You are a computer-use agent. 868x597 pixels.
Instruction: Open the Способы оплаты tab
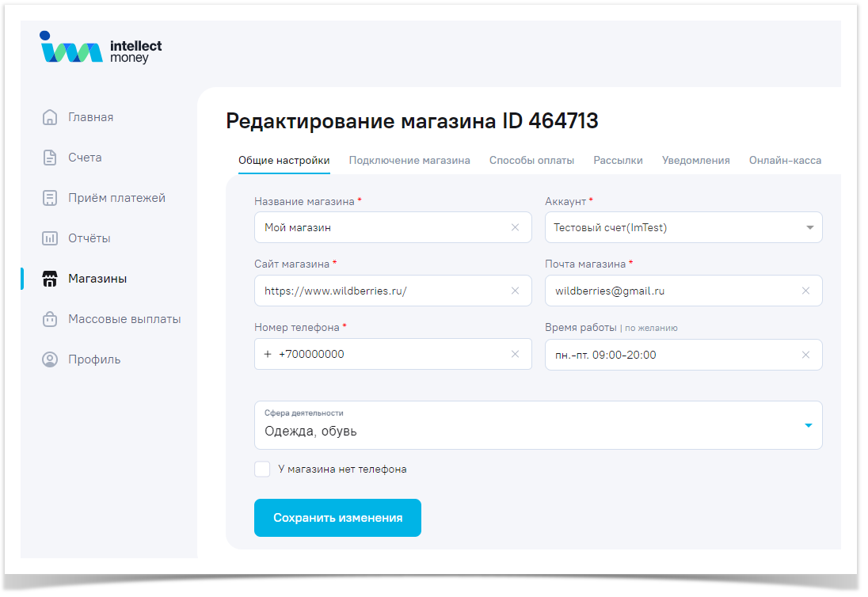(531, 160)
